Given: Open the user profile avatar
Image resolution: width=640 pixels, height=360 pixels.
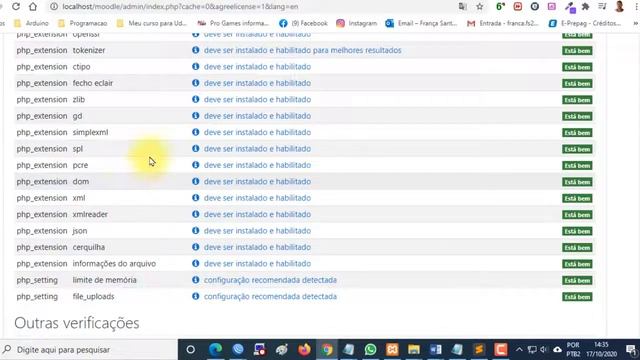Looking at the screenshot, I should [x=620, y=7].
